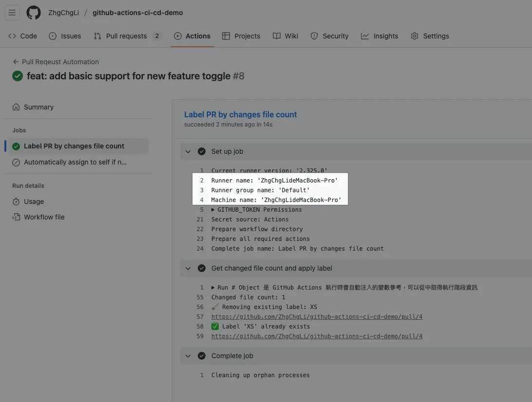Image resolution: width=532 pixels, height=402 pixels.
Task: Click the GitHub logo icon
Action: [x=34, y=13]
